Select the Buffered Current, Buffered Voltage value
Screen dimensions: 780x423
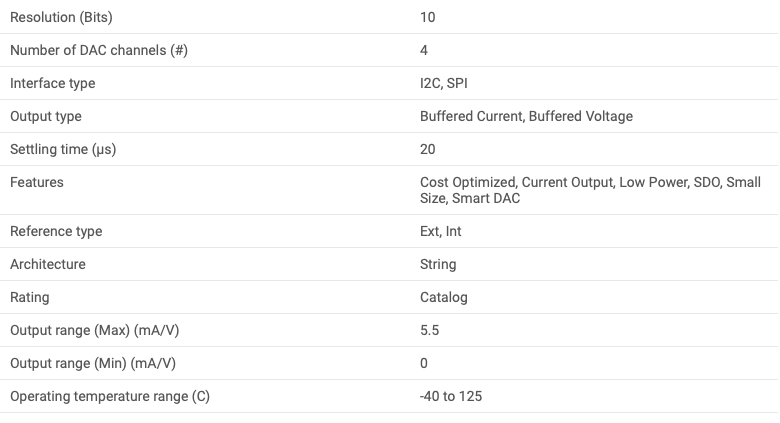pyautogui.click(x=526, y=116)
